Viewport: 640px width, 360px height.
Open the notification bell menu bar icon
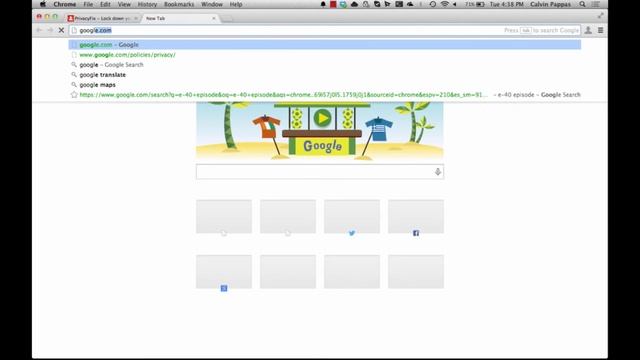(323, 4)
